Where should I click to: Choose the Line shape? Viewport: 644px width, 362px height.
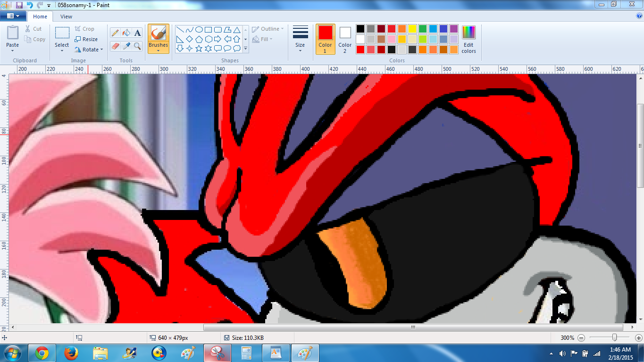pos(180,29)
